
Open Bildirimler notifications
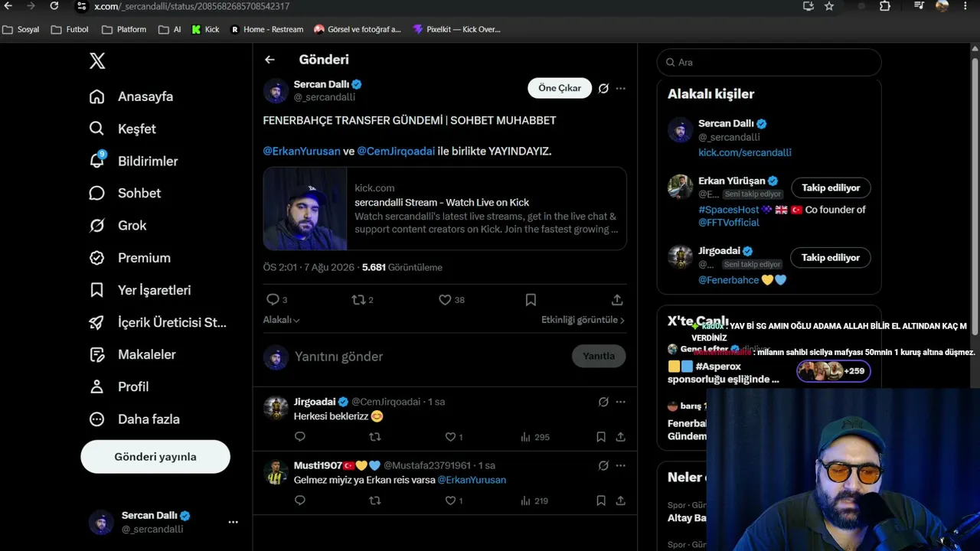133,161
